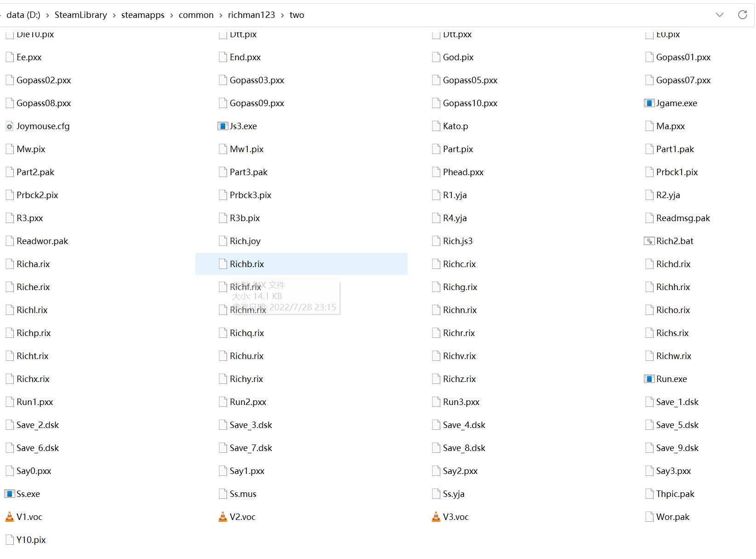This screenshot has height=559, width=756.
Task: Expand chevron after steamapps in path
Action: pos(171,15)
